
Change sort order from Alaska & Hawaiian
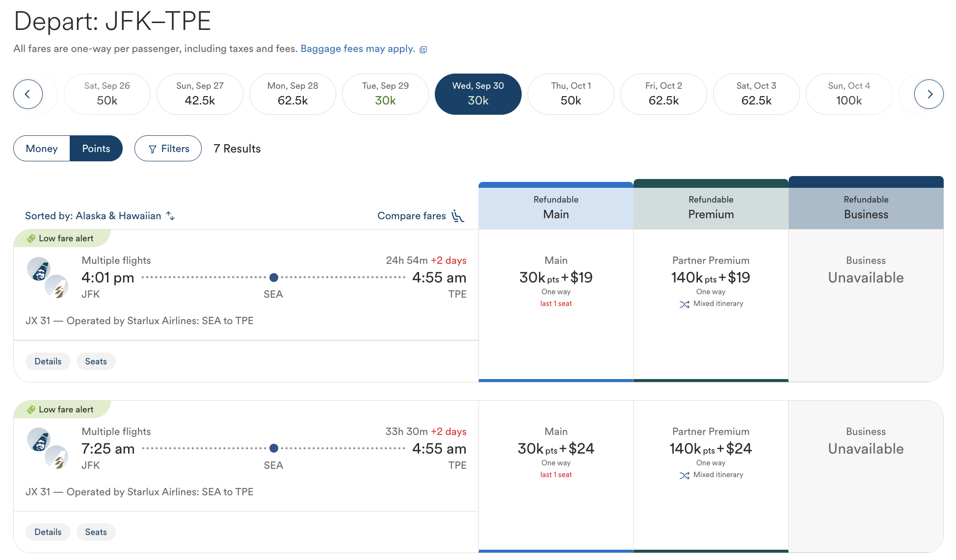click(x=100, y=216)
